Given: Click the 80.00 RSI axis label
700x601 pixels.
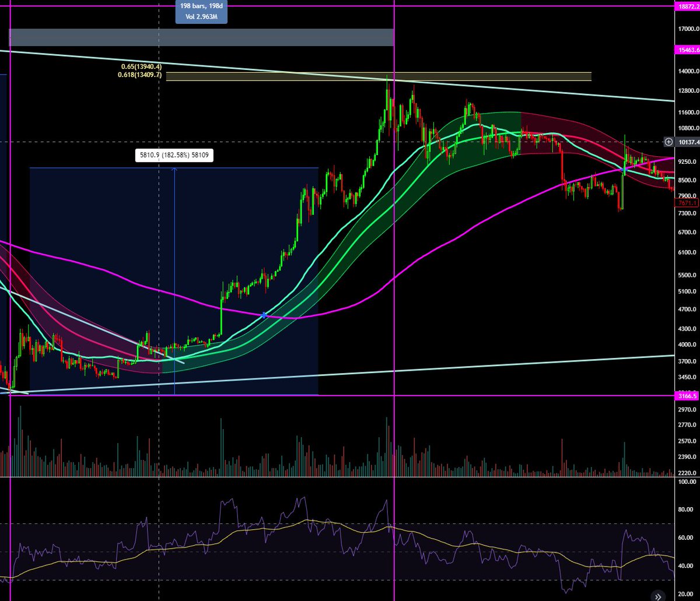Looking at the screenshot, I should point(687,509).
